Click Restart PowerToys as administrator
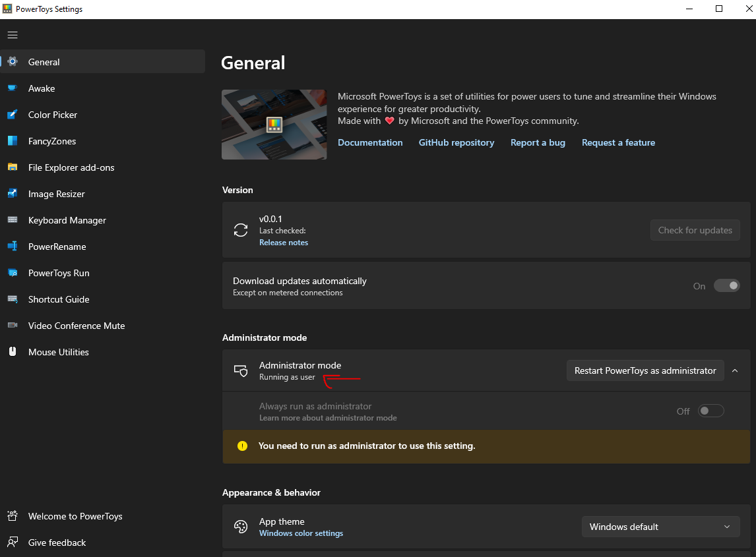Image resolution: width=756 pixels, height=557 pixels. (645, 370)
